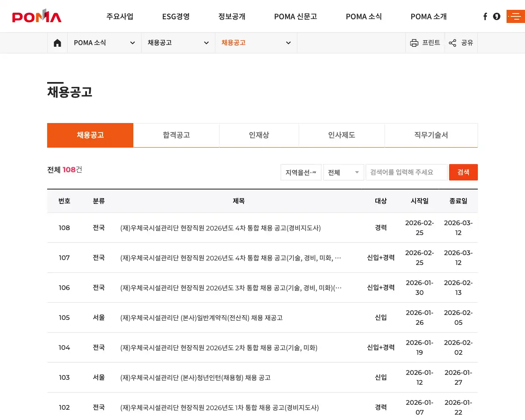
Task: Click the 분류 column header
Action: pyautogui.click(x=99, y=201)
